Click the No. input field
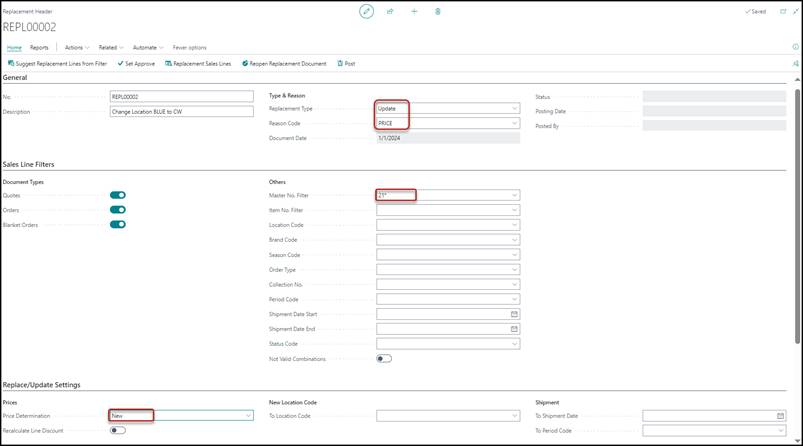The height and width of the screenshot is (446, 803). (x=182, y=96)
